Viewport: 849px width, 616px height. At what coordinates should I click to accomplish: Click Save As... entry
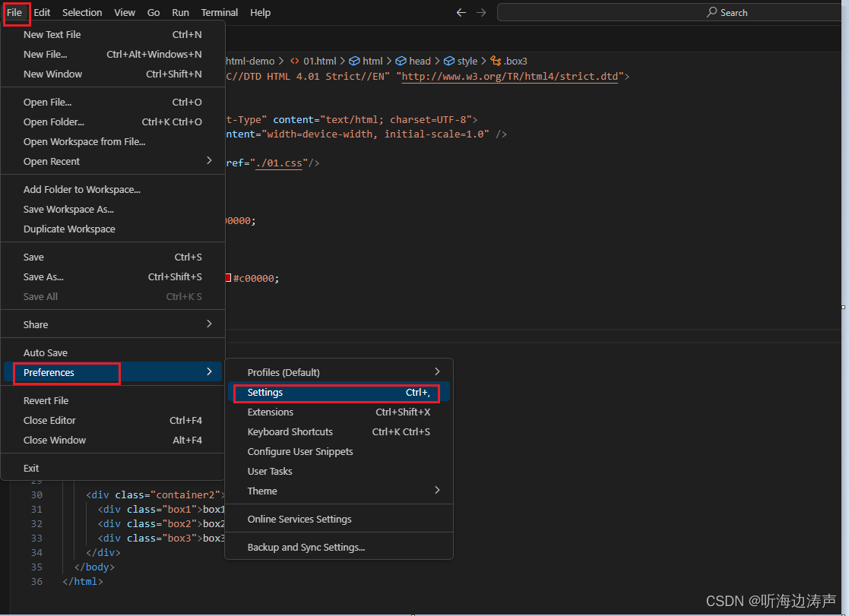112,277
